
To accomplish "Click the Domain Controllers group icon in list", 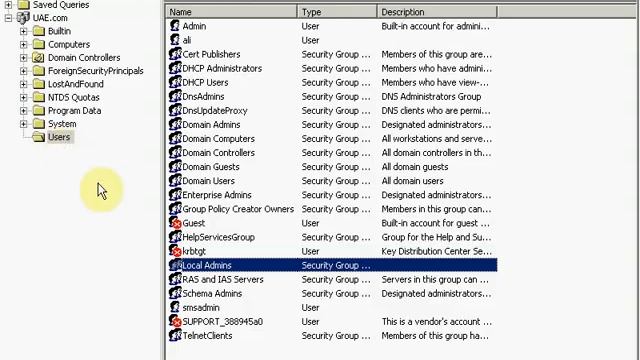I will 175,153.
